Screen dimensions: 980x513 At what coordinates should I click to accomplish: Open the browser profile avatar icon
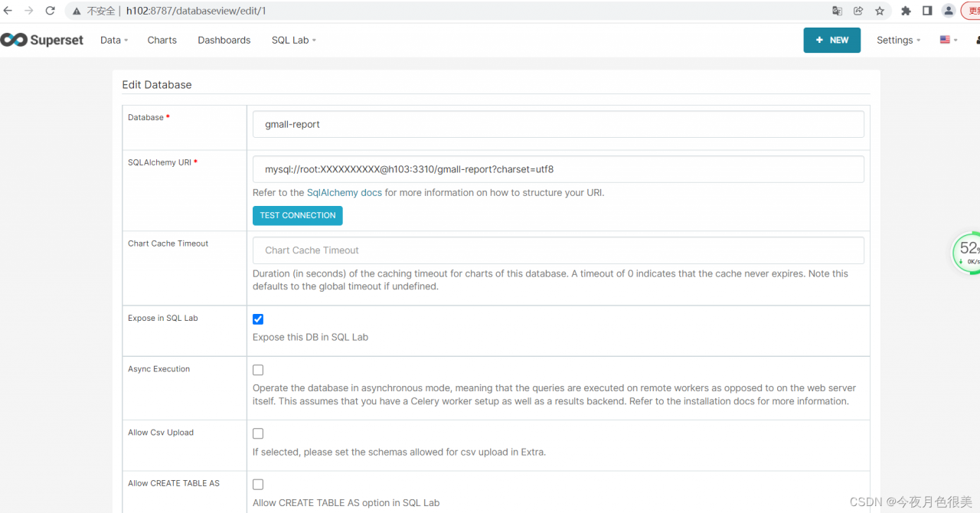pos(949,11)
